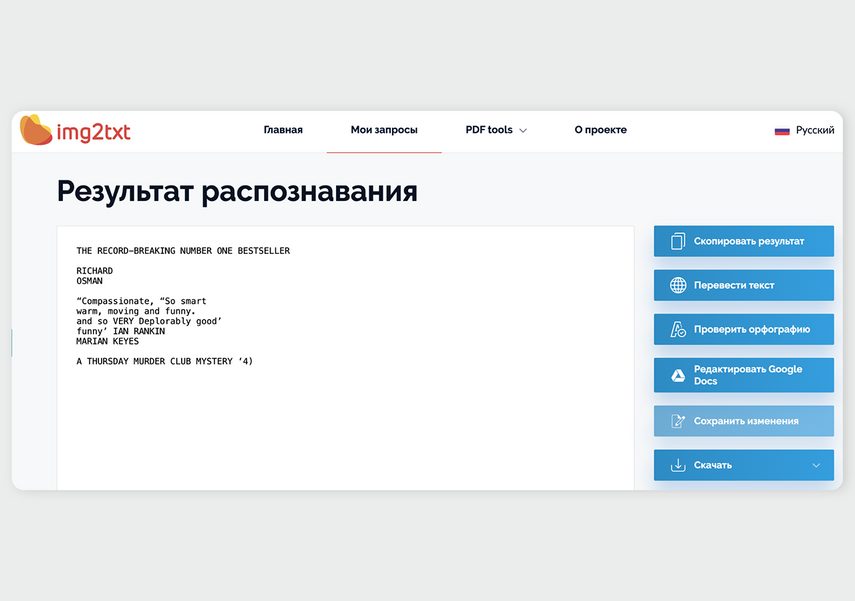Click the globe icon for translating text
The image size is (855, 601).
coord(678,285)
